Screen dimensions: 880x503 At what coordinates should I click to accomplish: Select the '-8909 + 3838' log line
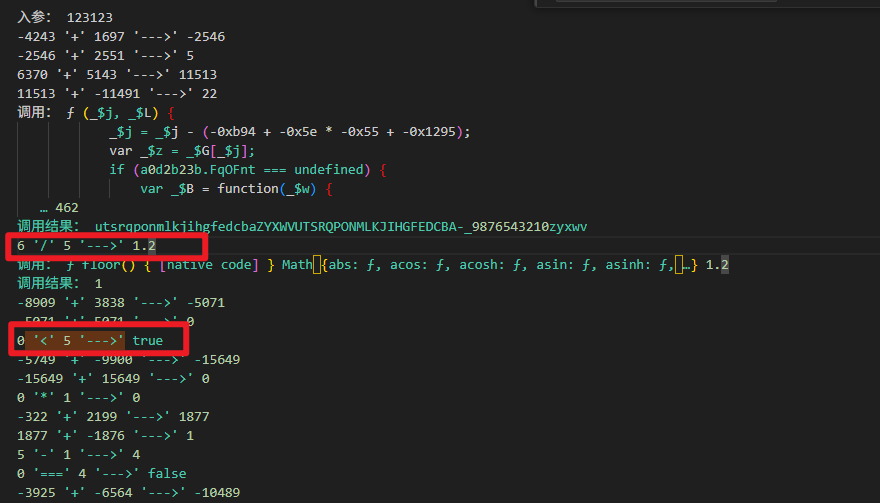click(x=120, y=303)
